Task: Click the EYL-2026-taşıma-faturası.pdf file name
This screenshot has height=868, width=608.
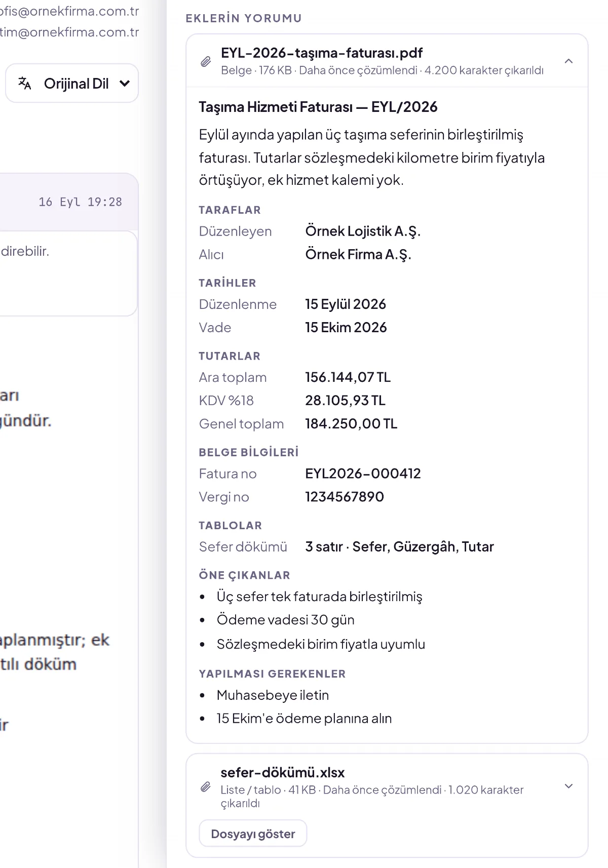Action: (322, 53)
